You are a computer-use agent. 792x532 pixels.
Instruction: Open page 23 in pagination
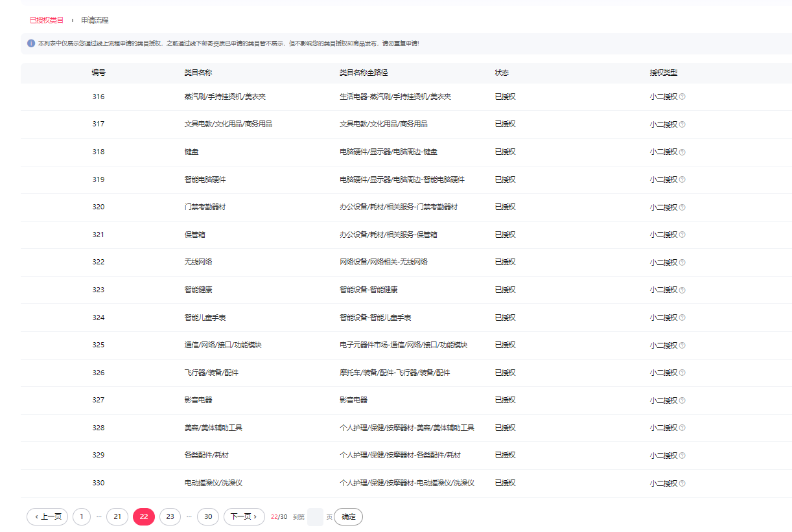click(170, 516)
